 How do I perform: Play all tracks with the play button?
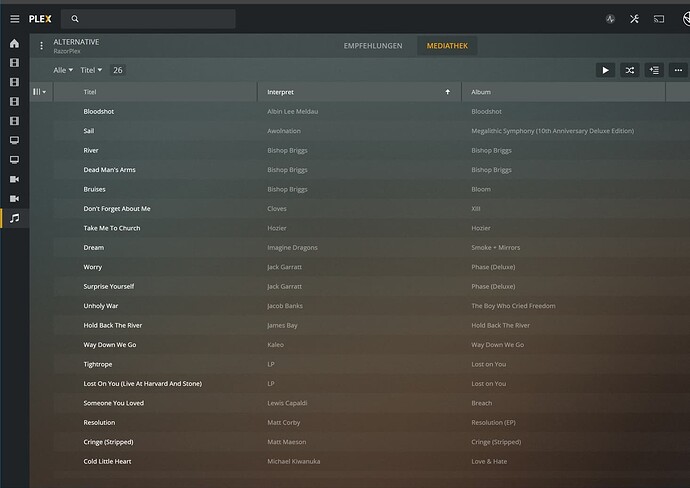tap(606, 70)
